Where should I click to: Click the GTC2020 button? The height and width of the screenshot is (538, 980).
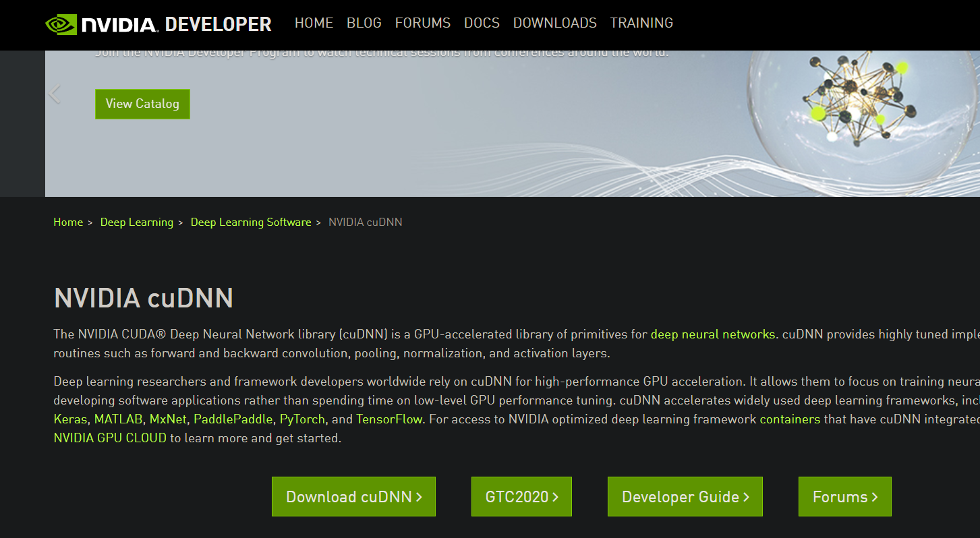(521, 497)
